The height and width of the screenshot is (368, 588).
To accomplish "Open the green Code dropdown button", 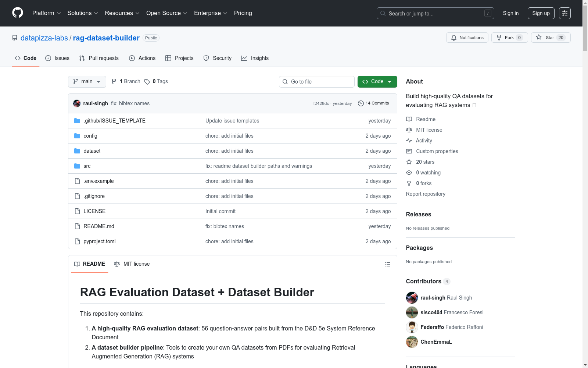I will pos(377,82).
